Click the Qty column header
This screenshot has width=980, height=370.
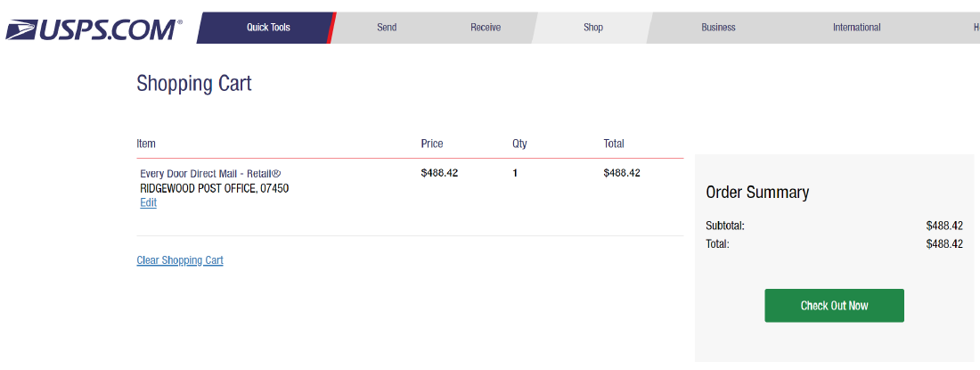[519, 144]
